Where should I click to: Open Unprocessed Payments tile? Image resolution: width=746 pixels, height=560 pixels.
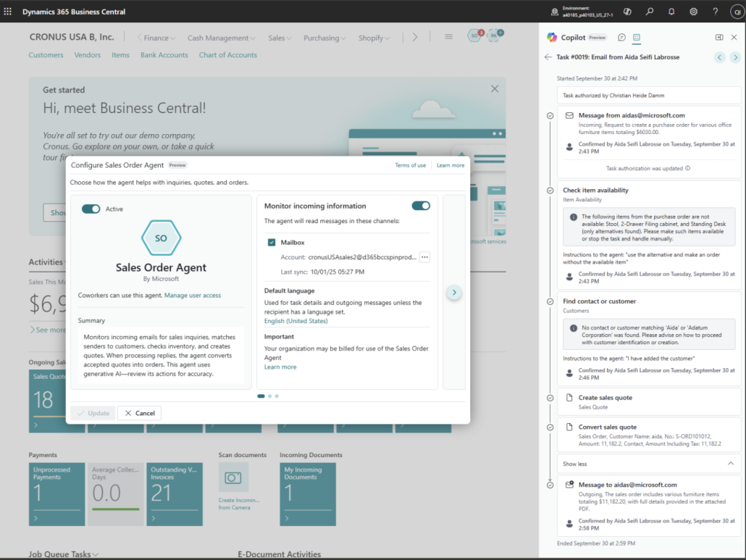pyautogui.click(x=56, y=494)
